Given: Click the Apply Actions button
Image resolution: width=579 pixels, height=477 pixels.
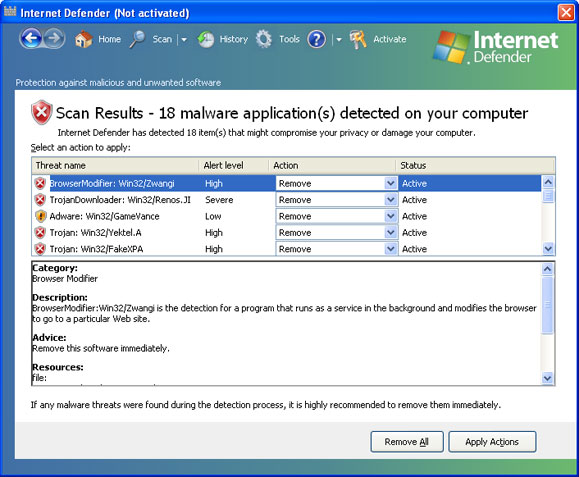Looking at the screenshot, I should pos(492,442).
